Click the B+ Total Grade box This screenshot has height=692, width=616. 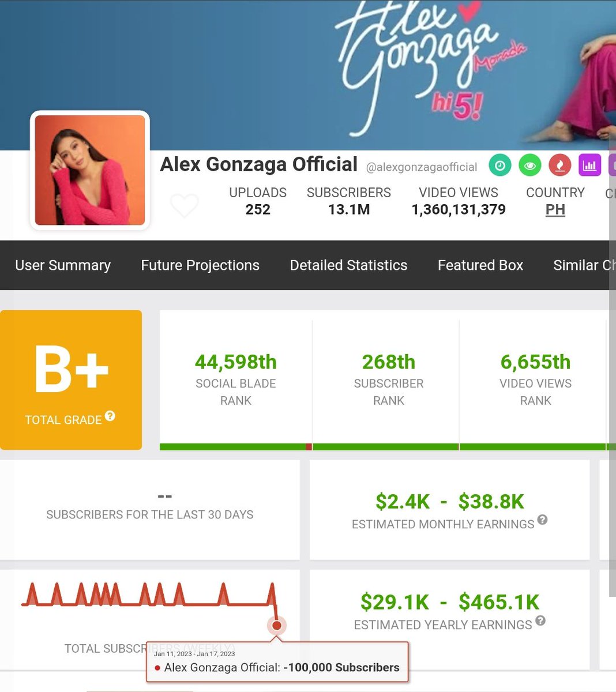[x=71, y=380]
